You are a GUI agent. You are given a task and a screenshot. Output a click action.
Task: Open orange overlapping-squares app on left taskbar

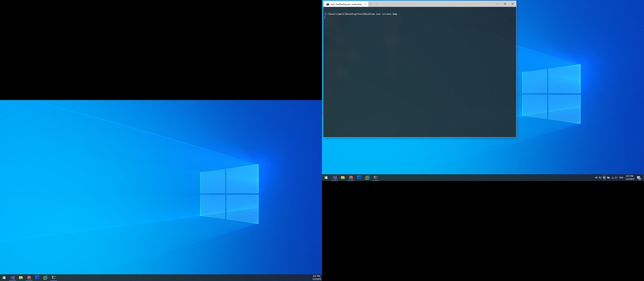click(x=45, y=278)
